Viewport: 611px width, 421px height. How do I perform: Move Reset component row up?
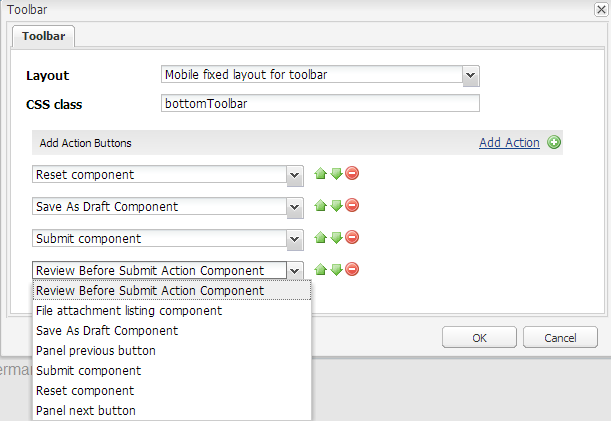coord(320,174)
